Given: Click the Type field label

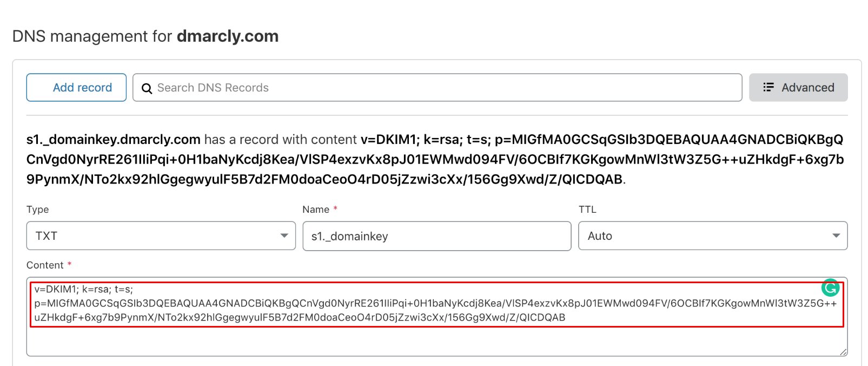Looking at the screenshot, I should (38, 210).
